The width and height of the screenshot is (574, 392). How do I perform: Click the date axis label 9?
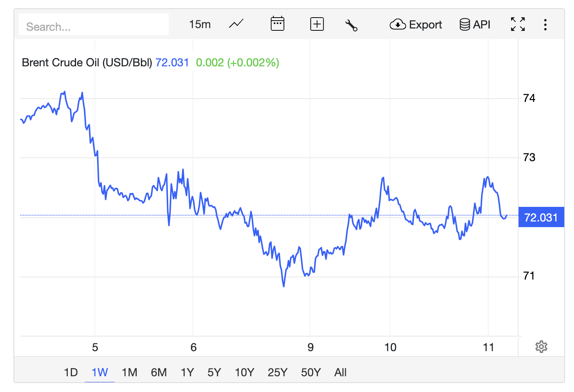coord(310,347)
